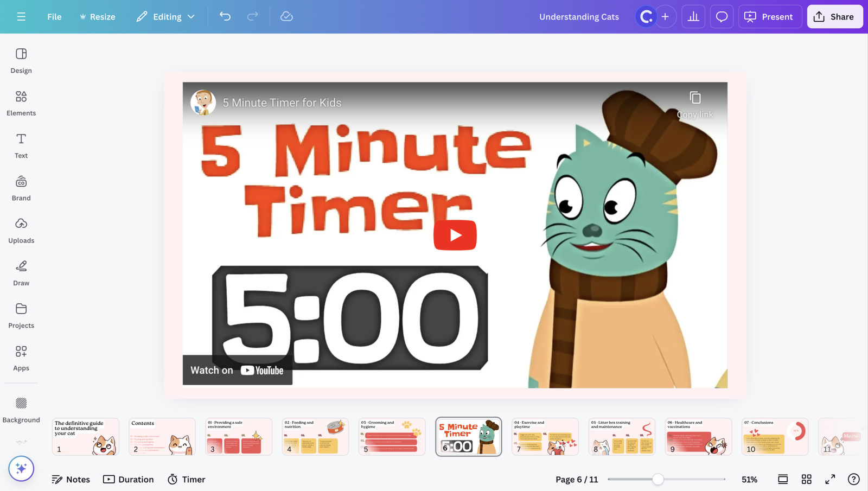Click the Share button

(x=834, y=16)
